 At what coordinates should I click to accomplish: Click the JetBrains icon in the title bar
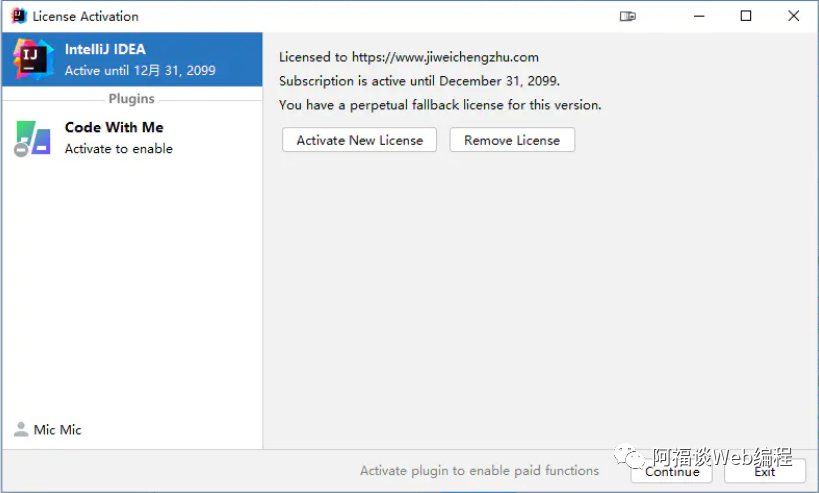[19, 16]
